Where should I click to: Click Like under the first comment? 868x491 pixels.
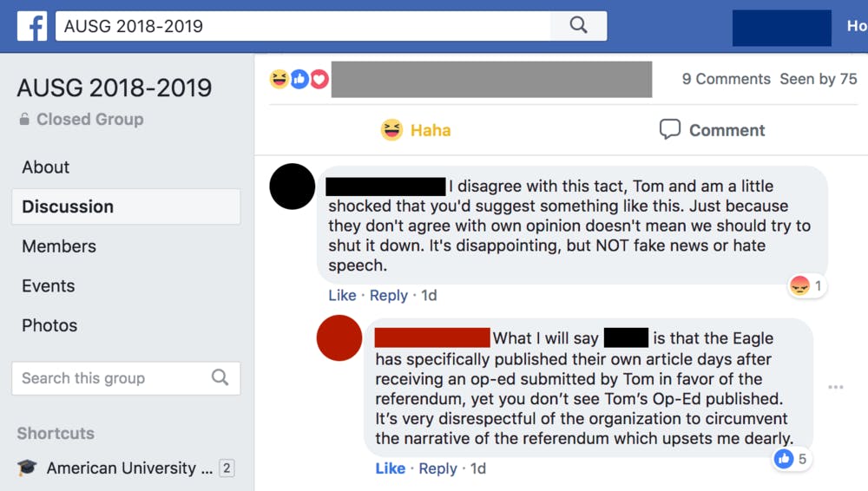click(342, 295)
